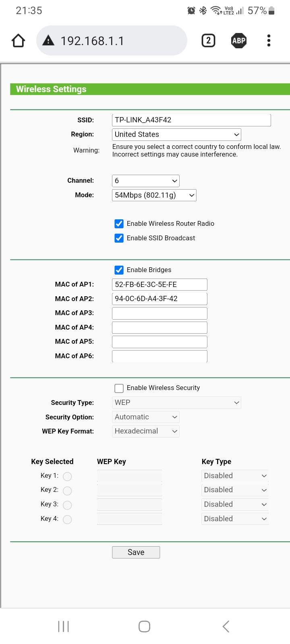Tap the Android home navigation button
The image size is (290, 644).
[144, 626]
